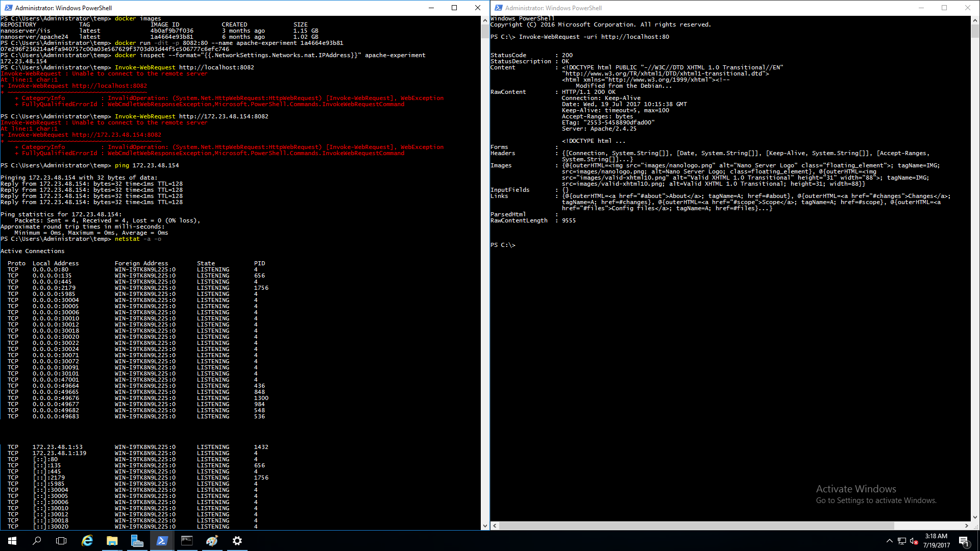Click the network status tray icon

(902, 541)
